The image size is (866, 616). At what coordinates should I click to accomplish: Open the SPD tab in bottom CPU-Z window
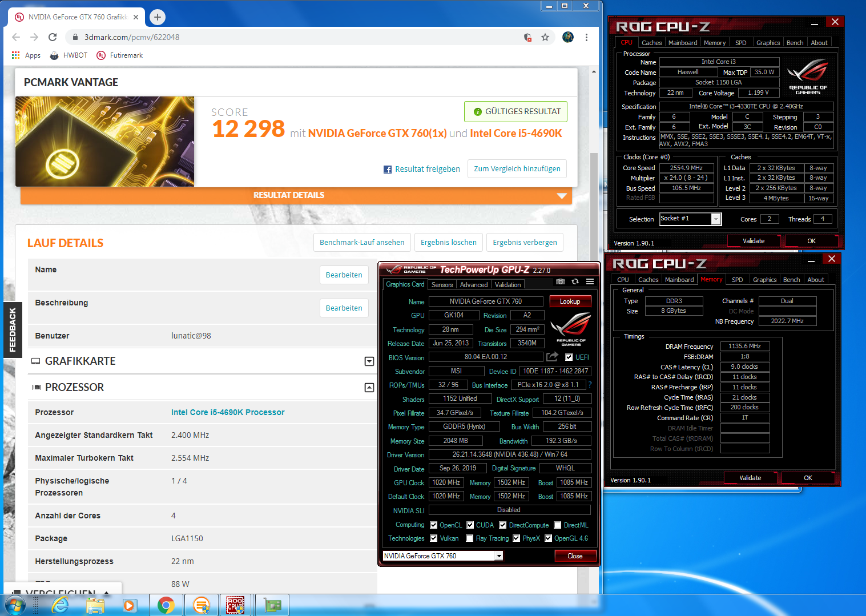[x=738, y=280]
